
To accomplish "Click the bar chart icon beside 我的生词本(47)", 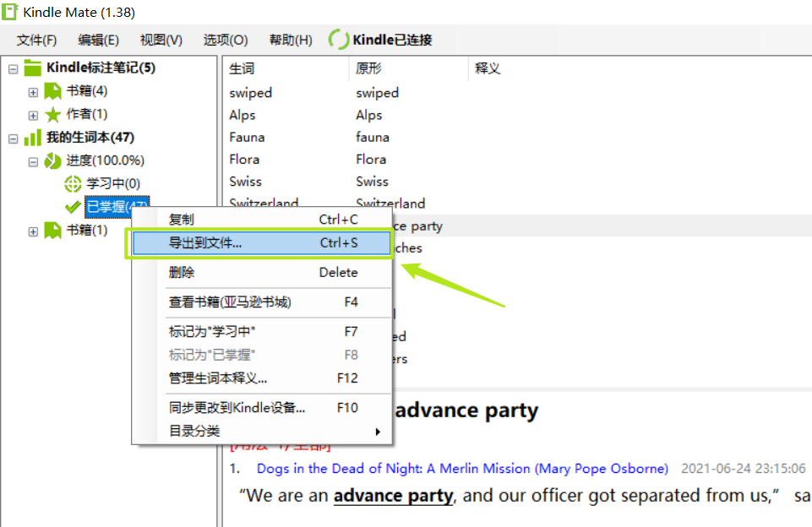I will [33, 138].
